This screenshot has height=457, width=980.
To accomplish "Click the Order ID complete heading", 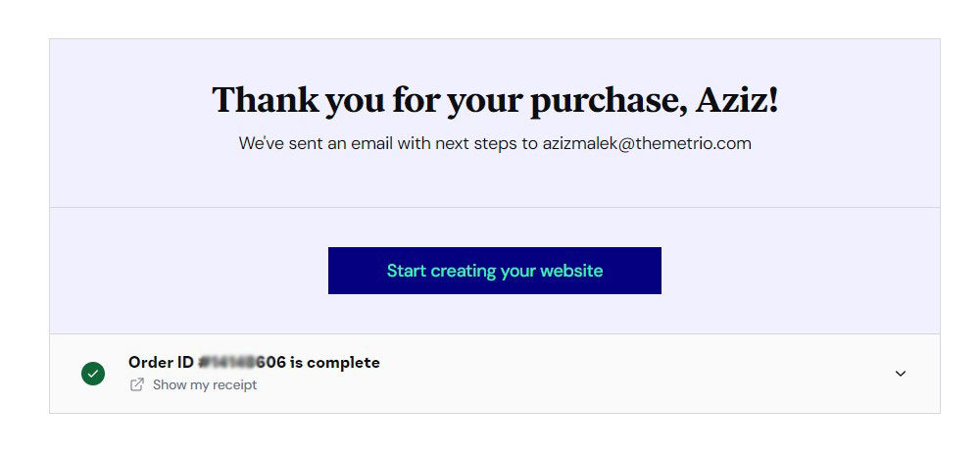I will click(x=254, y=362).
